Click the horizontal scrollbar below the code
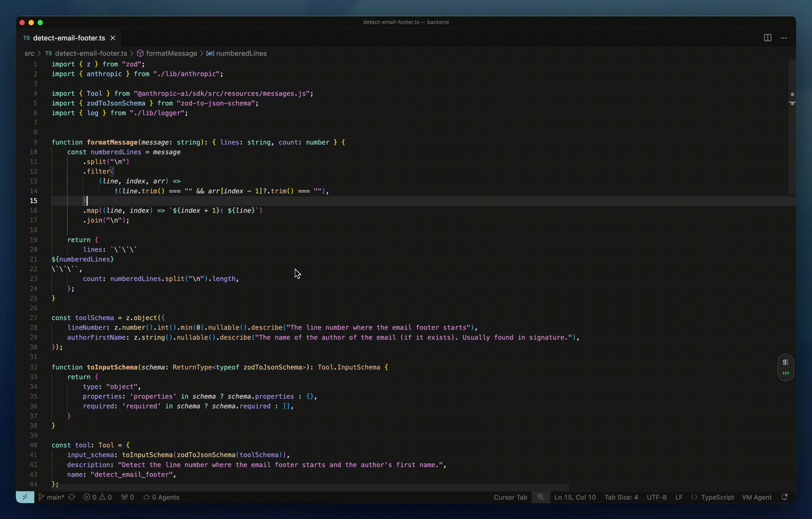The height and width of the screenshot is (519, 812). 310,487
